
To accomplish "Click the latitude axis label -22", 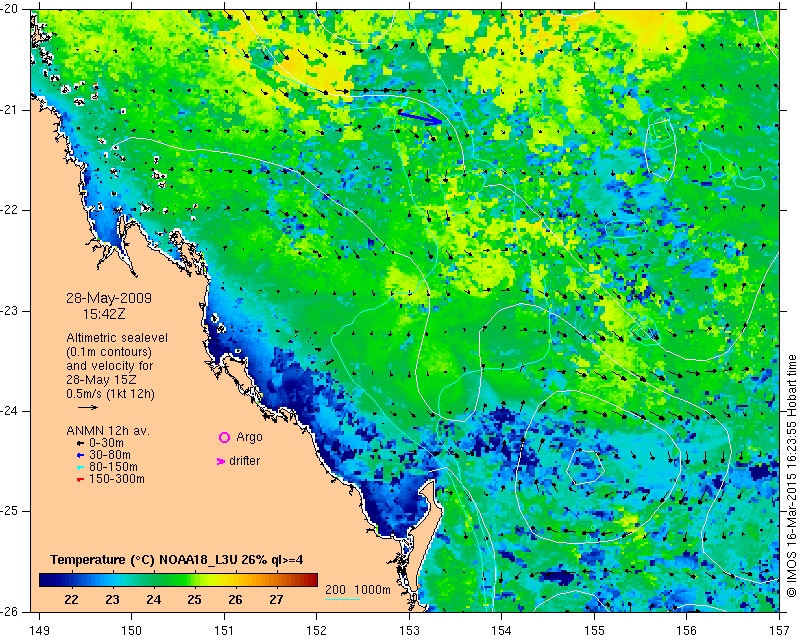I will pos(9,210).
